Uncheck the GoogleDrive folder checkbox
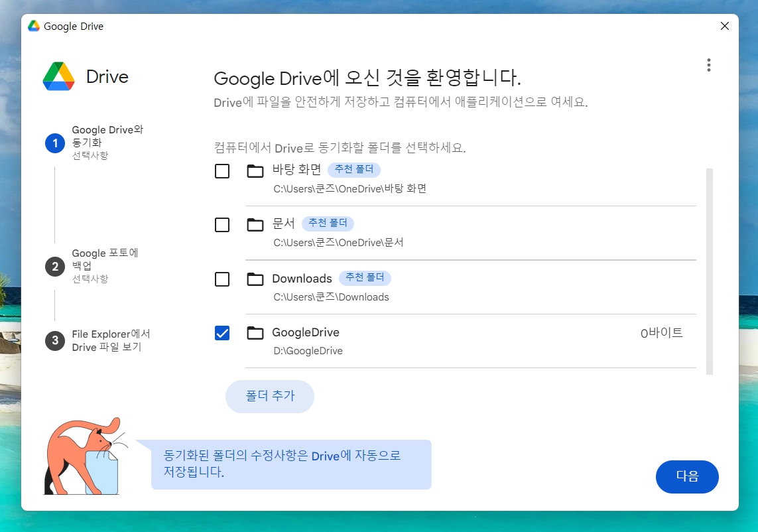758x532 pixels. [x=222, y=333]
